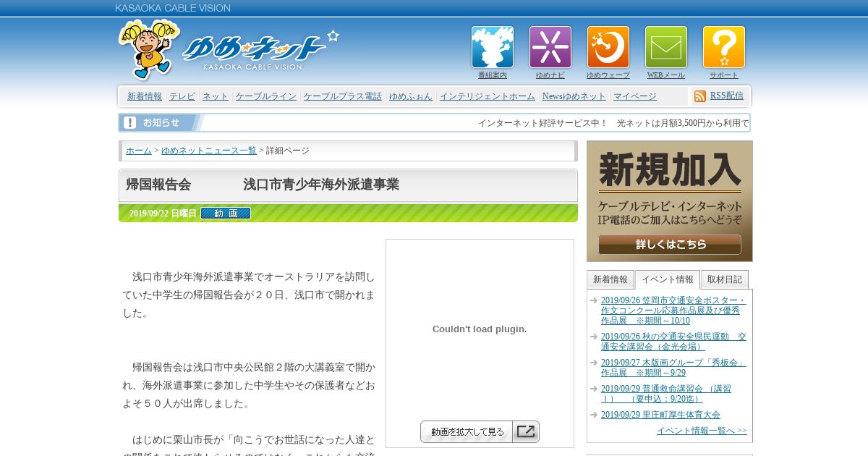This screenshot has height=456, width=868.
Task: Open マイページ navigation item
Action: 635,96
